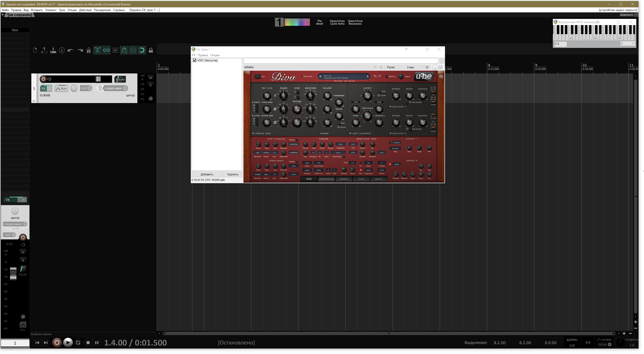Screen dimensions: 644x354
Task: Click the Добавить button
Action: [x=207, y=174]
